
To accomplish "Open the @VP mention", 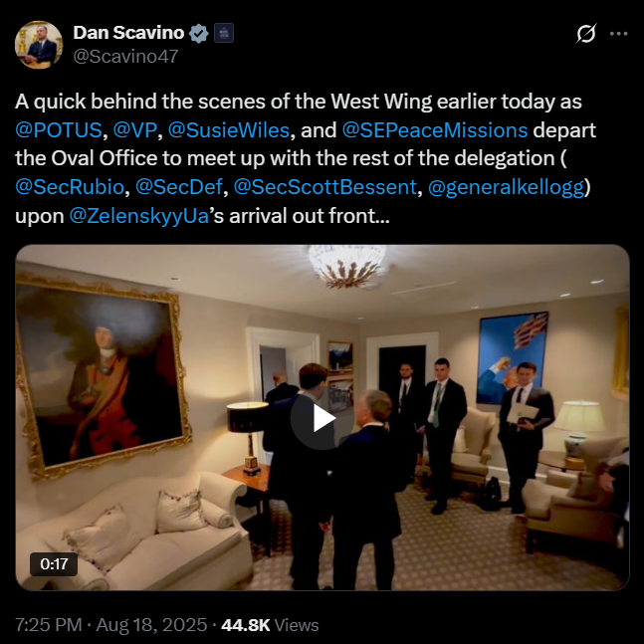I will [134, 130].
